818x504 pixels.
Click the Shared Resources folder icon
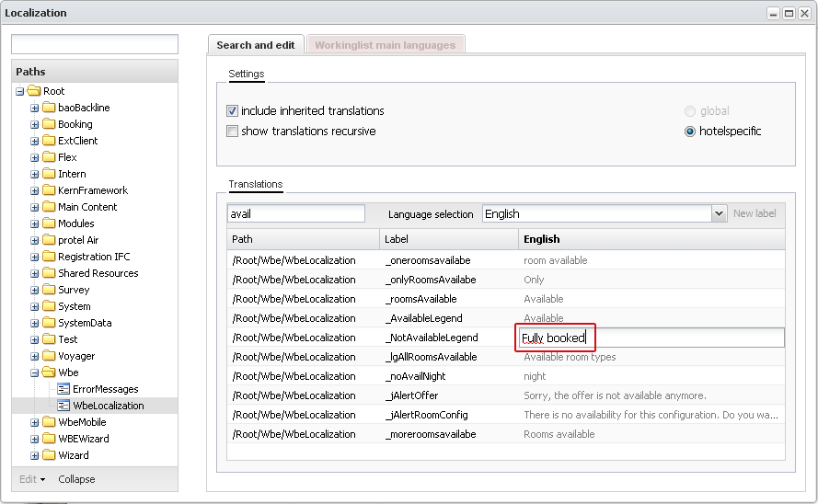point(49,273)
